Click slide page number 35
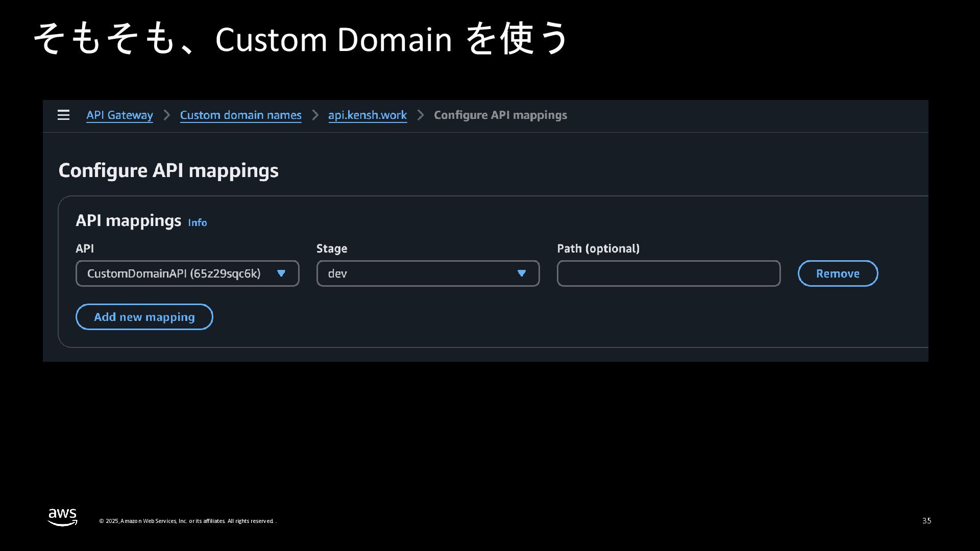The width and height of the screenshot is (980, 551). pyautogui.click(x=926, y=520)
